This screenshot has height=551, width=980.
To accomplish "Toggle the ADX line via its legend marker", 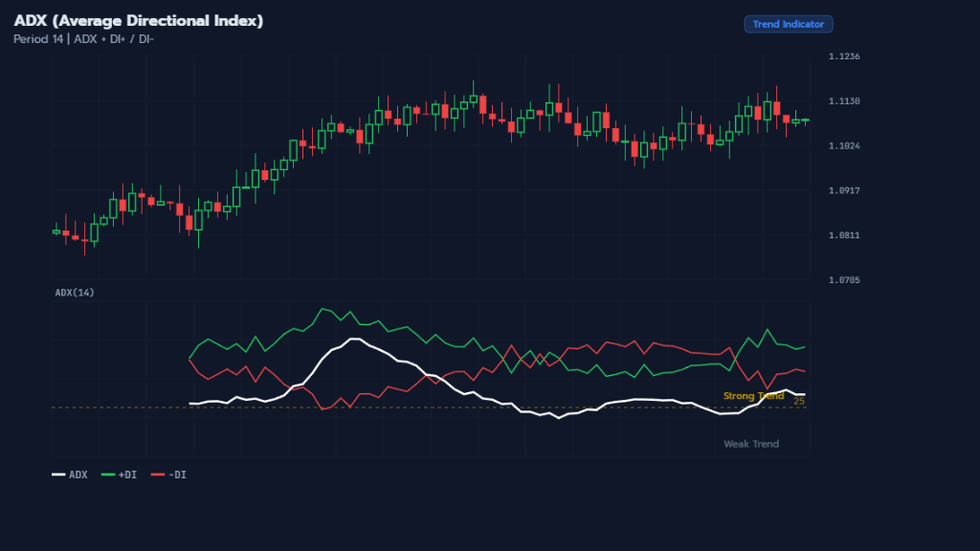I will click(58, 474).
